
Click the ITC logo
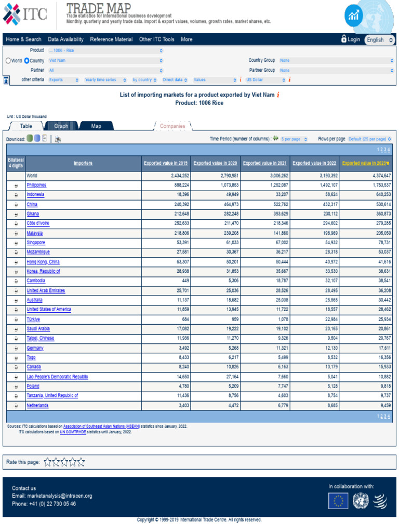click(25, 14)
